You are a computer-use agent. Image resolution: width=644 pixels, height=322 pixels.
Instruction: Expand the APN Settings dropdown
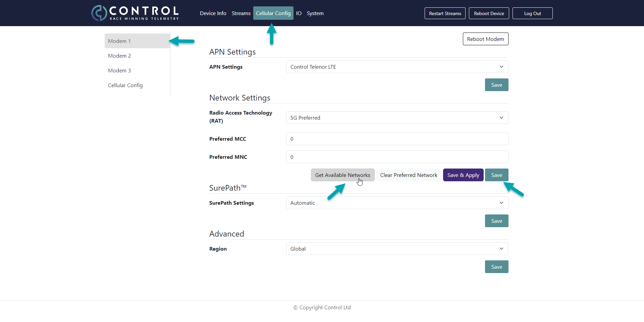tap(397, 67)
